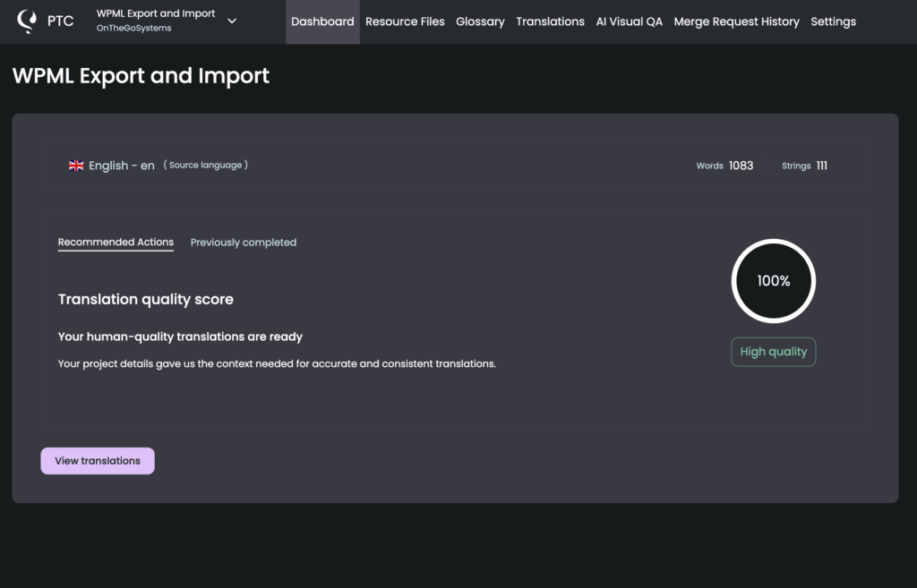The image size is (917, 588).
Task: Click the UK flag icon
Action: pos(76,166)
